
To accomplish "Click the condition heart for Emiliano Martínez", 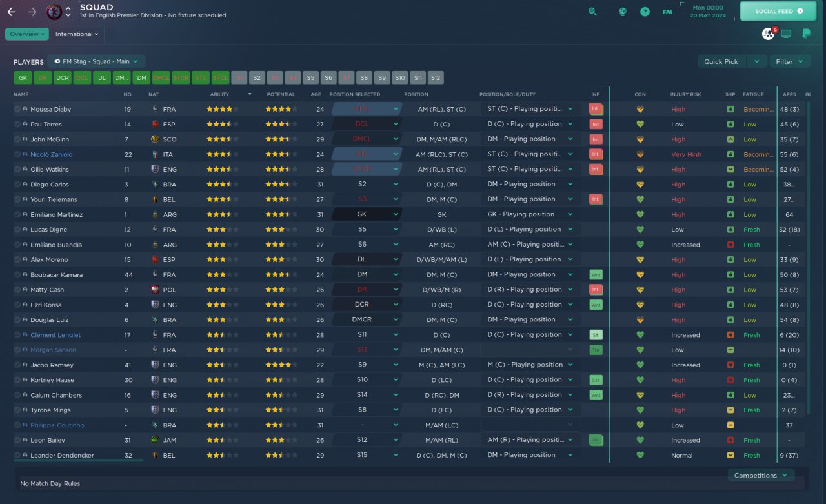I will pos(640,214).
